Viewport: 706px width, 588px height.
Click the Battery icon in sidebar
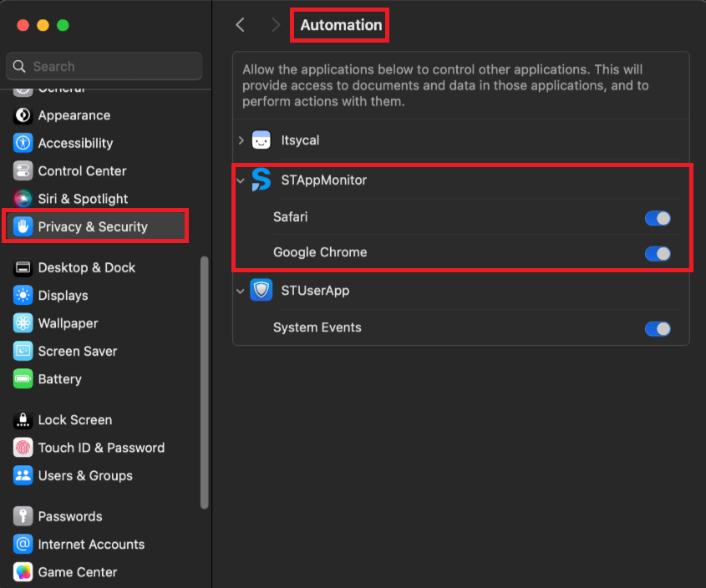(23, 379)
